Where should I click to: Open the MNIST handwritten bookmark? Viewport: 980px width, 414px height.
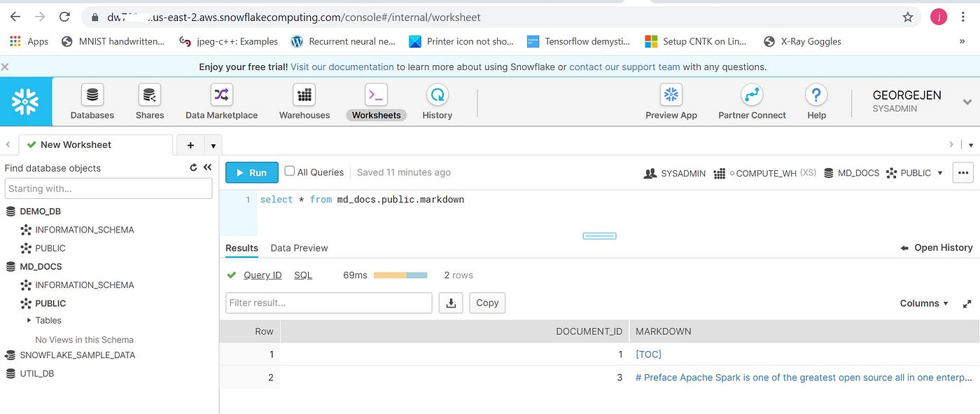pyautogui.click(x=113, y=41)
